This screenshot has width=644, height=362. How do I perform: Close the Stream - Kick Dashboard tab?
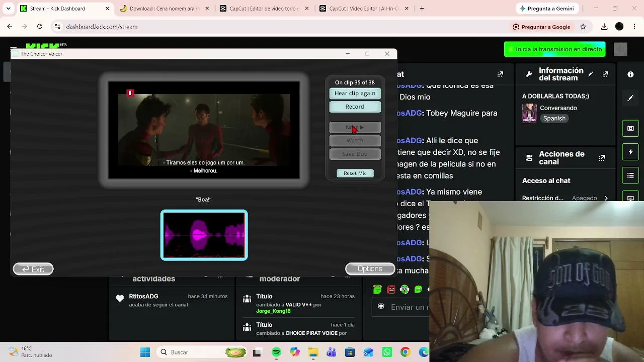click(x=107, y=9)
